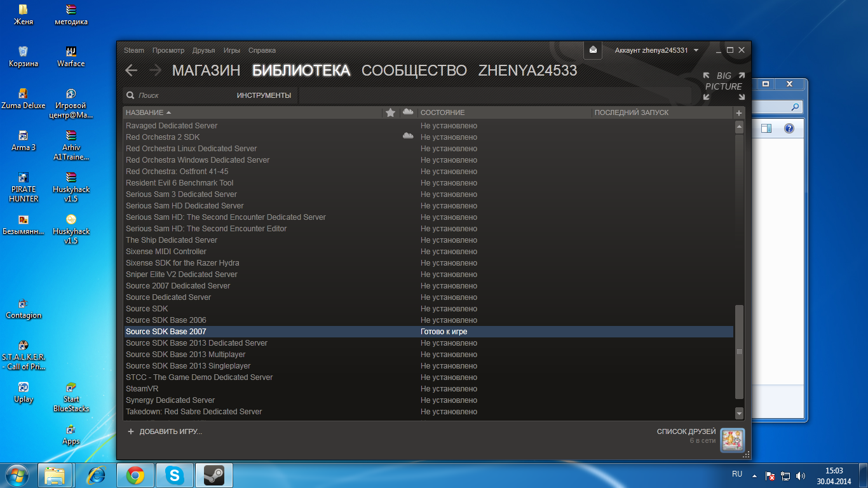The width and height of the screenshot is (868, 488).
Task: Select the методика archive on desktop
Action: [71, 14]
